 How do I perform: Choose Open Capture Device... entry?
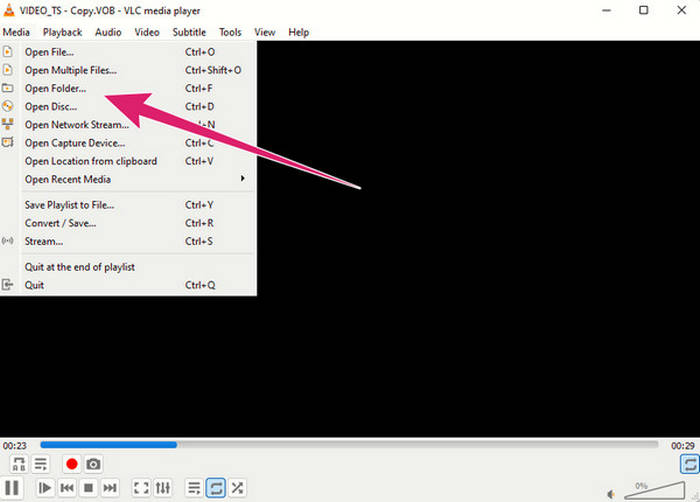click(x=129, y=143)
